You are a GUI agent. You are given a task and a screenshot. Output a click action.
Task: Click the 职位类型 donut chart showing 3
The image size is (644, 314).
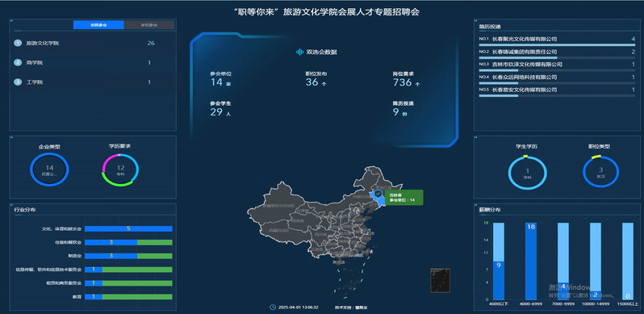pyautogui.click(x=600, y=171)
